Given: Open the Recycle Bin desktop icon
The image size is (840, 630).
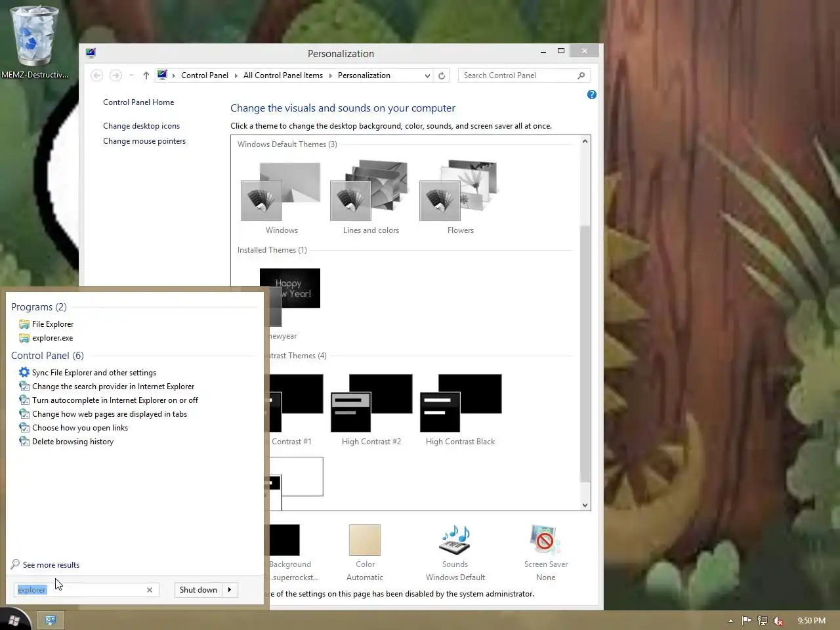Looking at the screenshot, I should click(34, 41).
